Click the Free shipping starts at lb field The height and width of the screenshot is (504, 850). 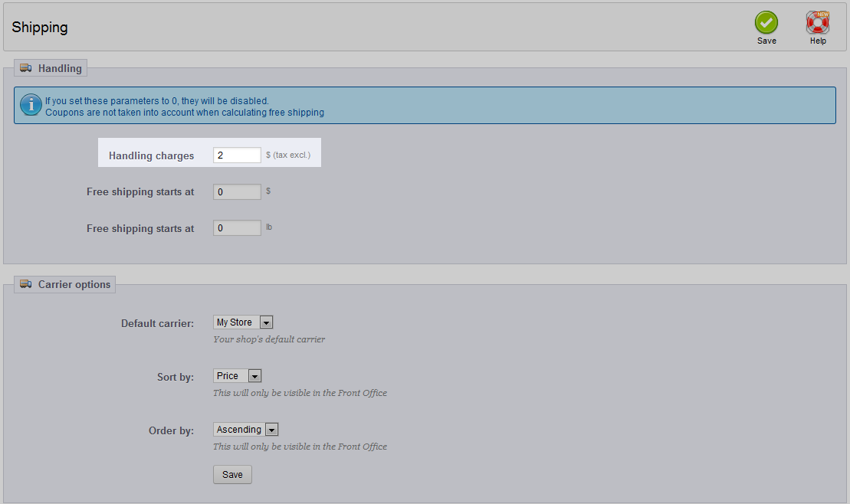pyautogui.click(x=237, y=228)
